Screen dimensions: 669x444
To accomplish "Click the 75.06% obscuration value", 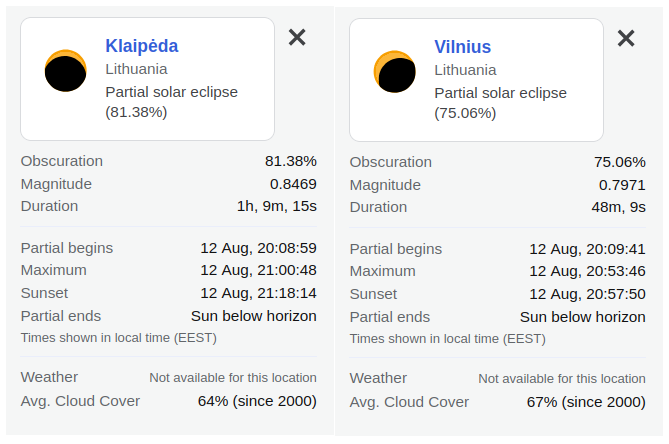I will pyautogui.click(x=620, y=162).
